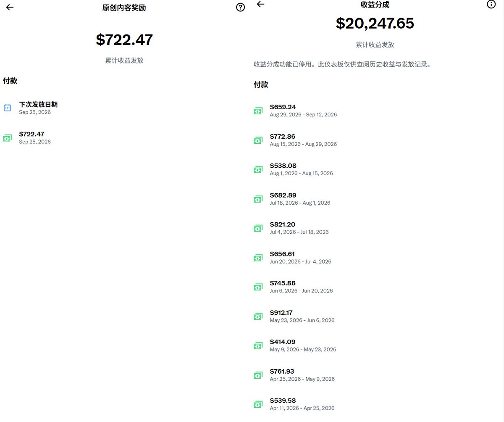Viewport: 504px width, 422px height.
Task: Click the cash icon beside $414.09
Action: coord(258,346)
